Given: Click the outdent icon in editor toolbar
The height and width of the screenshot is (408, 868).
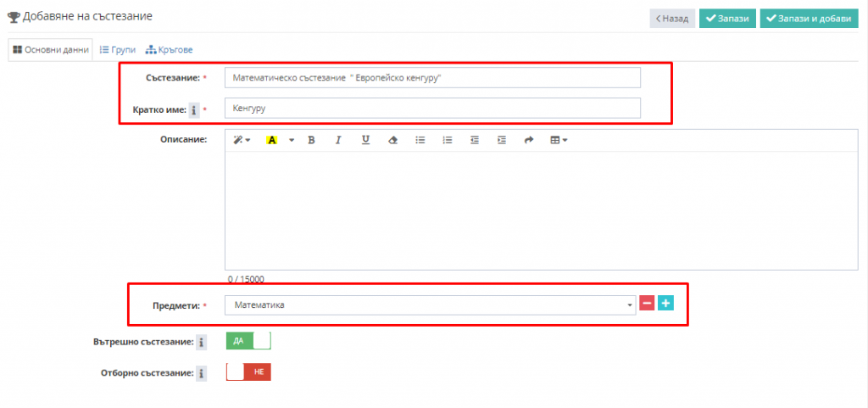Looking at the screenshot, I should [x=475, y=141].
